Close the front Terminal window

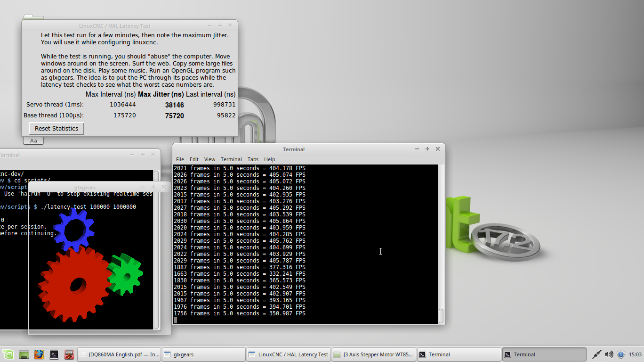tap(438, 149)
